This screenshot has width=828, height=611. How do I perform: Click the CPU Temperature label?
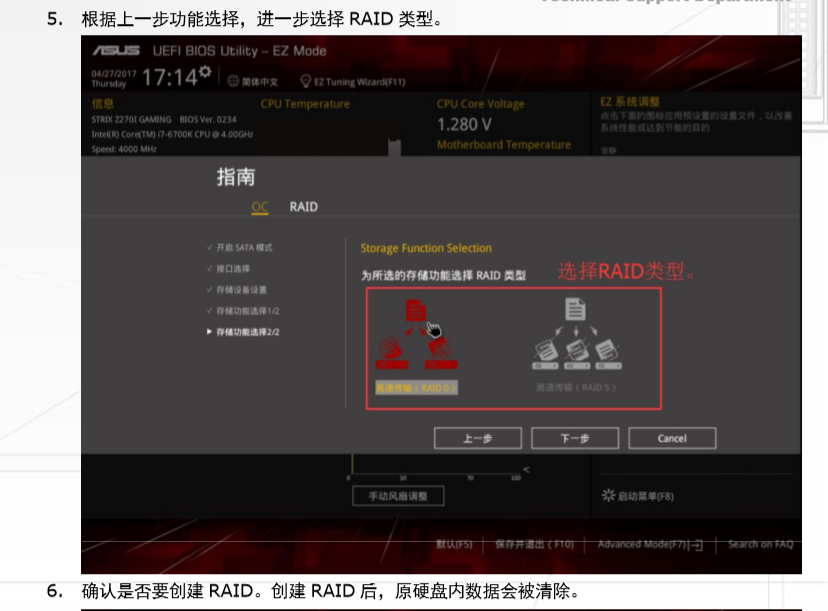[x=305, y=104]
